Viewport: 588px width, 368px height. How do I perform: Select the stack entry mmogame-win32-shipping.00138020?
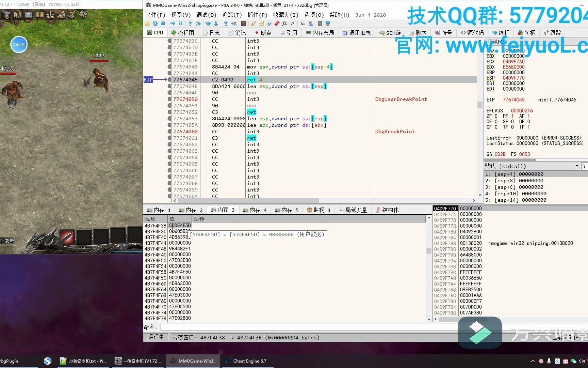click(530, 243)
